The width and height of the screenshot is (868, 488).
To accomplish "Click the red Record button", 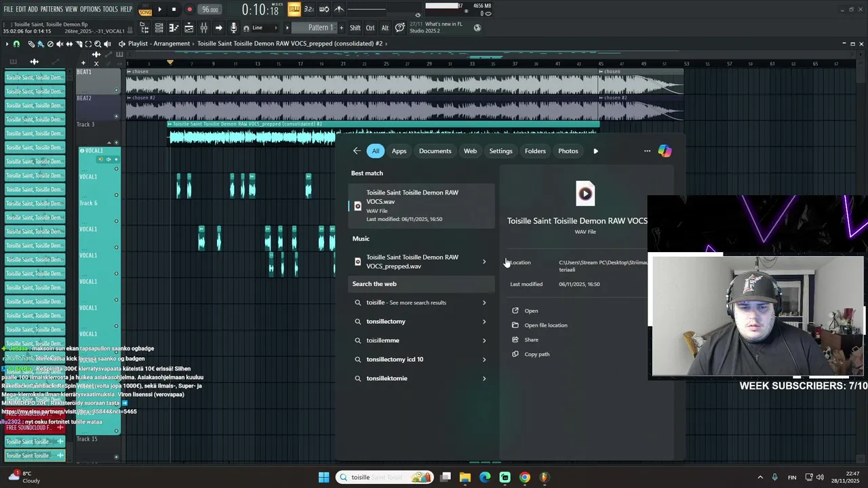I will pyautogui.click(x=189, y=9).
